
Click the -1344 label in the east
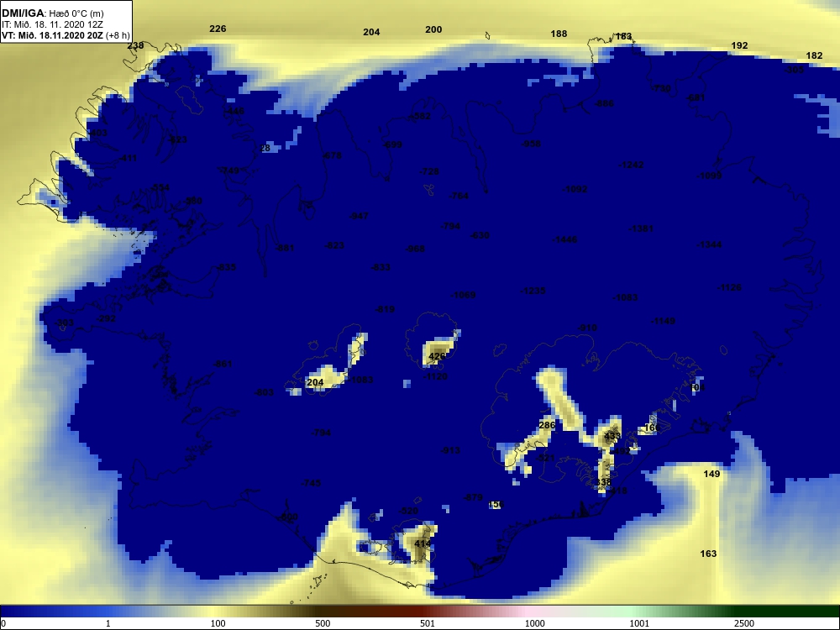coord(709,244)
